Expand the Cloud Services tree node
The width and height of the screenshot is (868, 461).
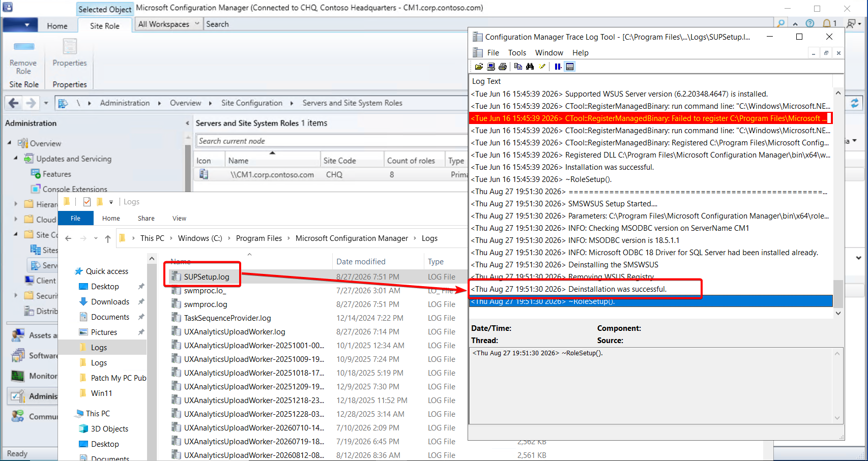(x=16, y=219)
